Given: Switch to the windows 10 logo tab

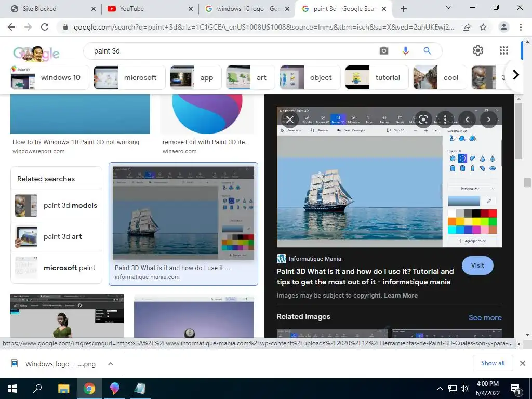Looking at the screenshot, I should click(x=248, y=9).
